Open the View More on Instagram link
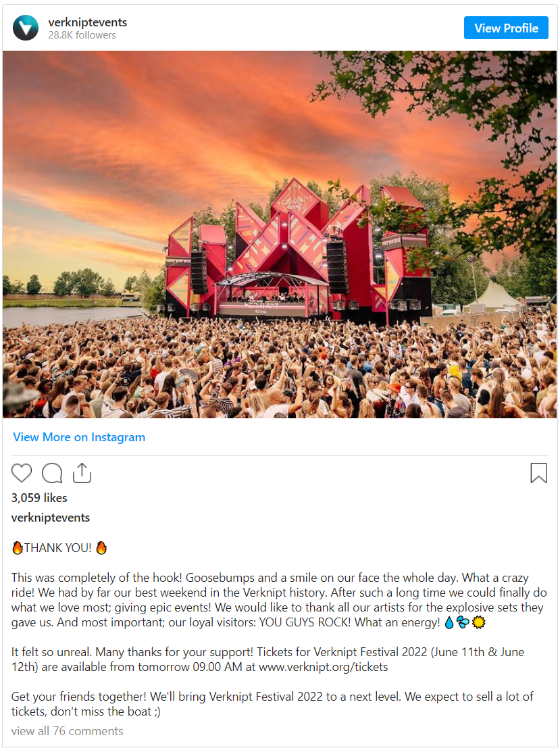 pyautogui.click(x=79, y=437)
